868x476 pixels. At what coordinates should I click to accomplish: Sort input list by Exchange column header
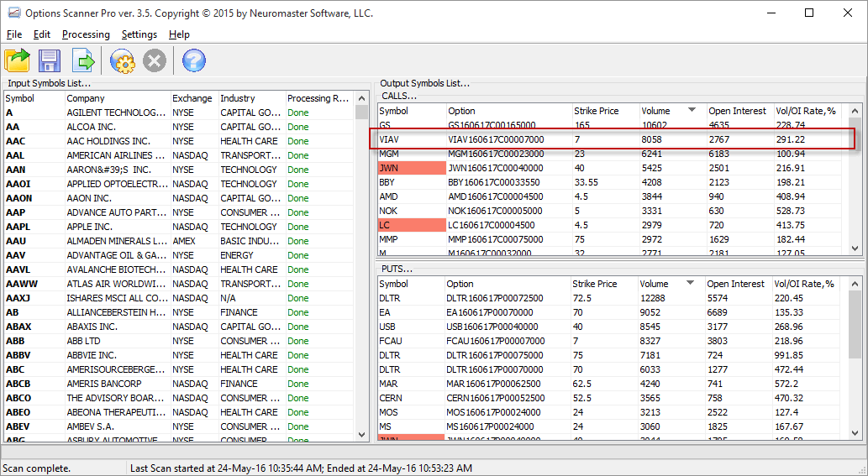[x=195, y=98]
